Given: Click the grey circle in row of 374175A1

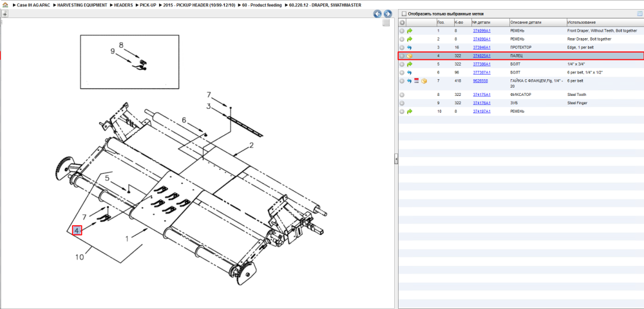Looking at the screenshot, I should 402,95.
